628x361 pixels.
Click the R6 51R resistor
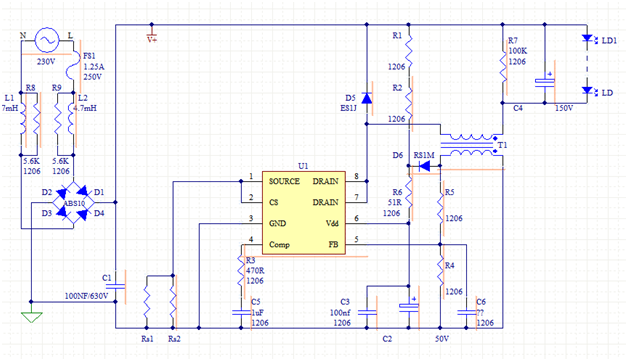(x=409, y=196)
